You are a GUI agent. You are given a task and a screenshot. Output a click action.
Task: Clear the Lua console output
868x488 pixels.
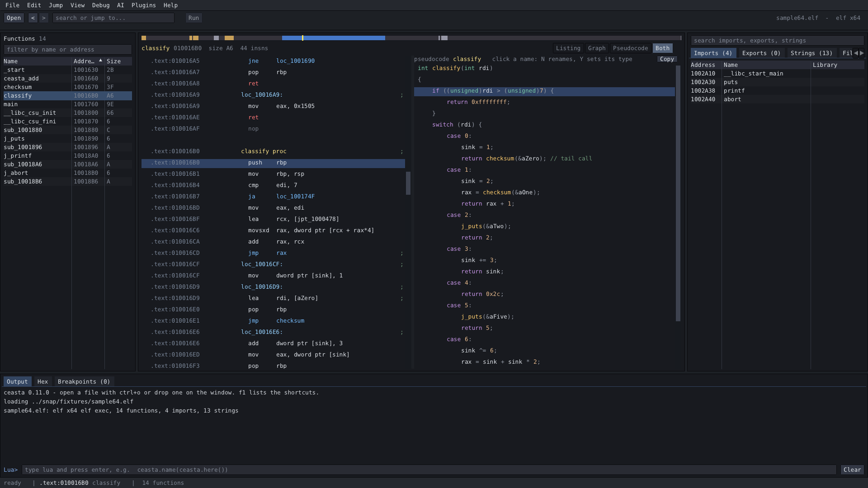[x=852, y=470]
